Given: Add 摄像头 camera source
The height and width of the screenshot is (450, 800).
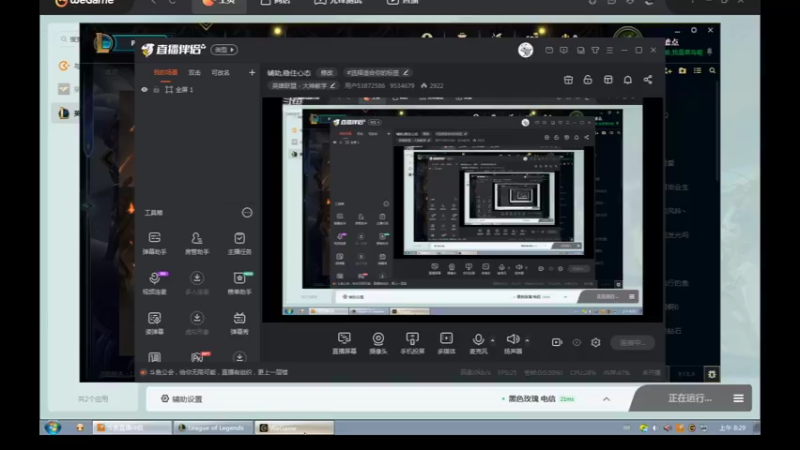Looking at the screenshot, I should (378, 343).
